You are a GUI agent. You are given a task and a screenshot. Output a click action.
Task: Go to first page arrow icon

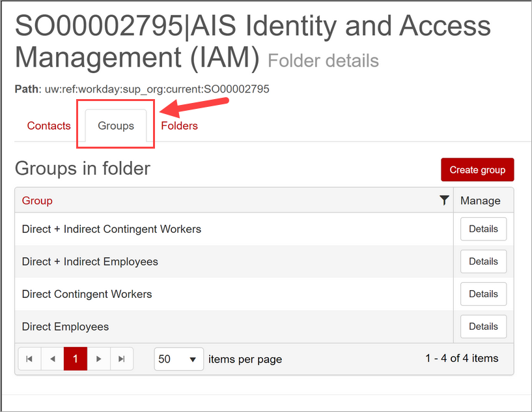click(x=29, y=359)
